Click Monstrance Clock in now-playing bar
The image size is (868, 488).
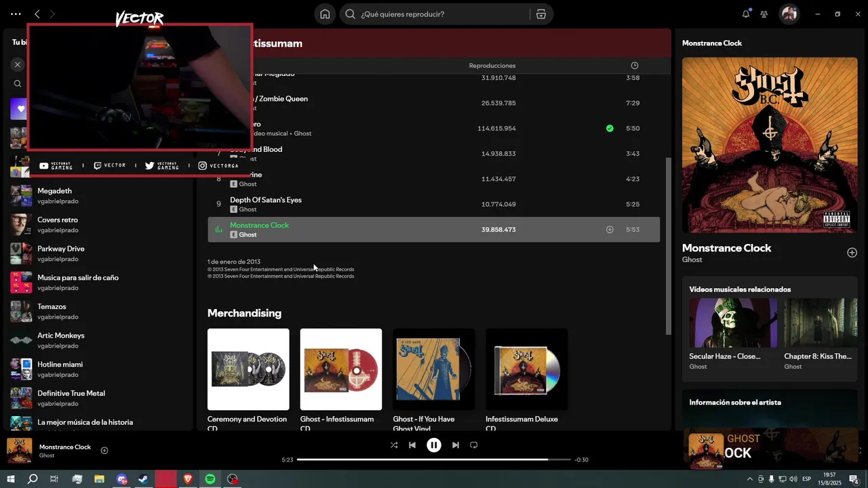[x=65, y=447]
